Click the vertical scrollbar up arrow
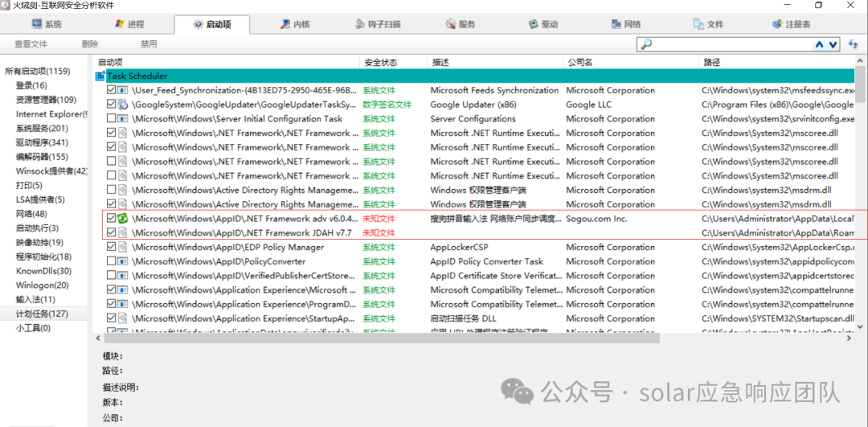 [x=860, y=61]
